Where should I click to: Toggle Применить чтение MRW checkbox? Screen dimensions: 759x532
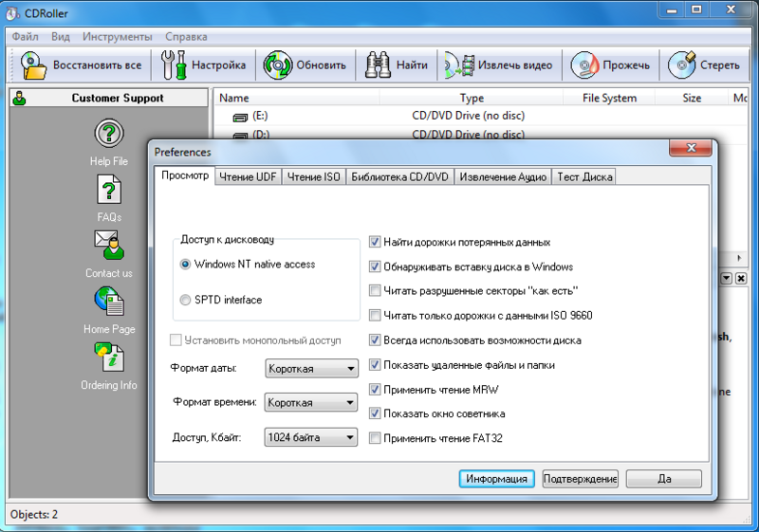(x=375, y=389)
